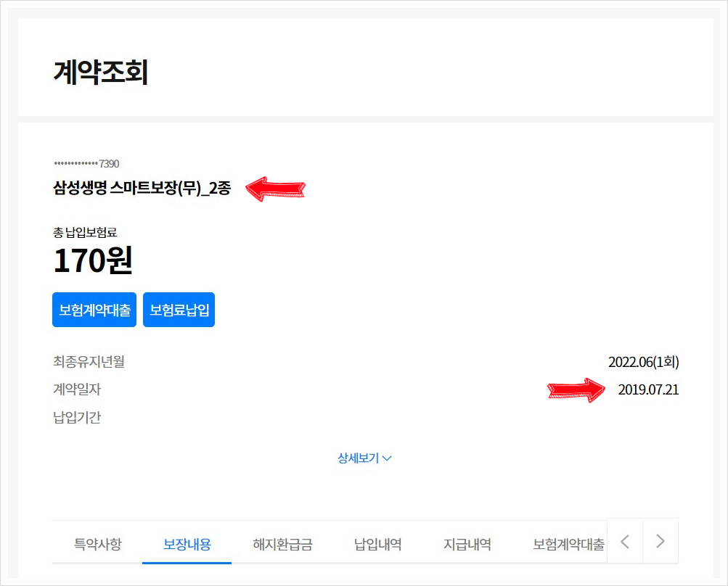Click the 보험계약대출 blue button
Image resolution: width=728 pixels, height=586 pixels.
(x=94, y=310)
